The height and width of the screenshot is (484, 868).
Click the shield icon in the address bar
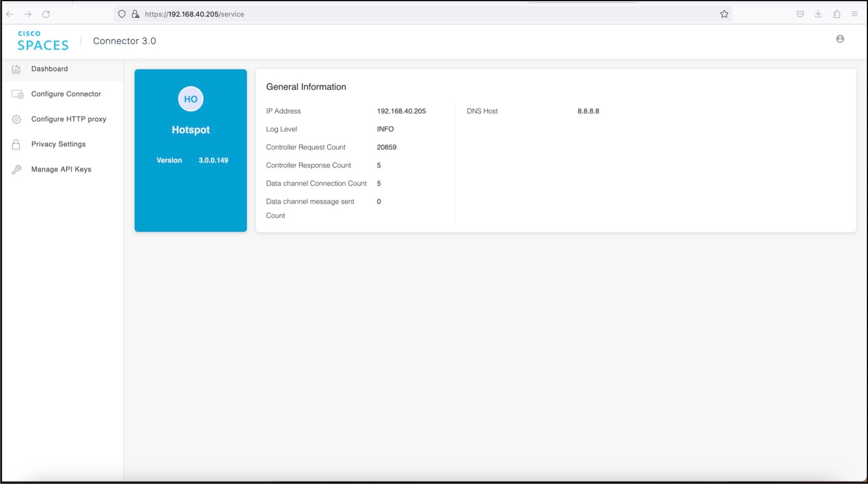pyautogui.click(x=121, y=13)
